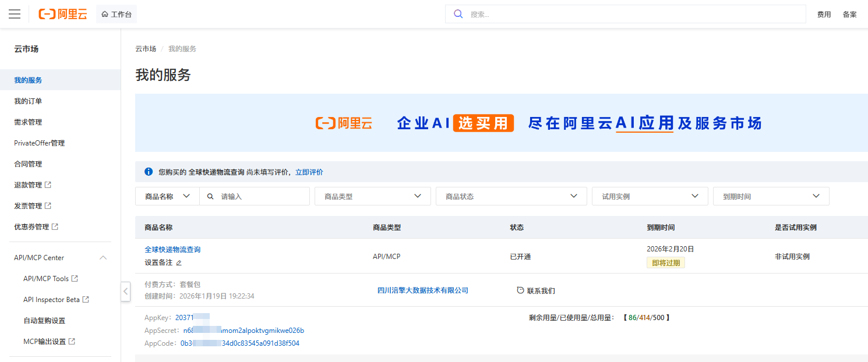The height and width of the screenshot is (362, 868).
Task: Click the 即将过期 tag
Action: point(666,263)
